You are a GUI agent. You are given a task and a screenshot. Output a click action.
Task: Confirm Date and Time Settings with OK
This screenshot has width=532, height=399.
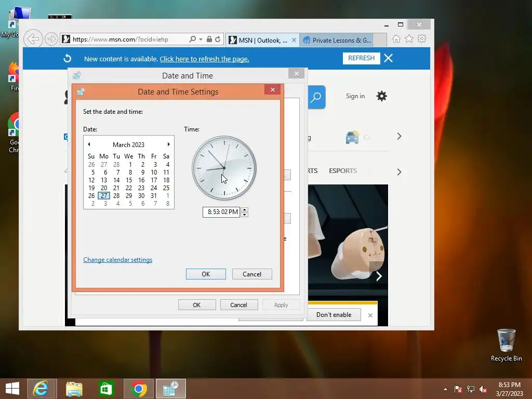(206, 274)
